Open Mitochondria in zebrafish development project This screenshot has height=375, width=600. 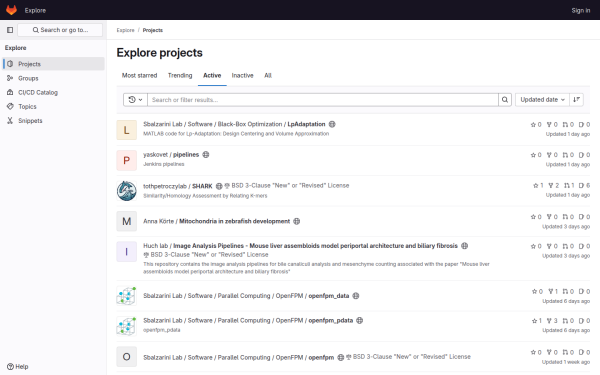[217, 221]
